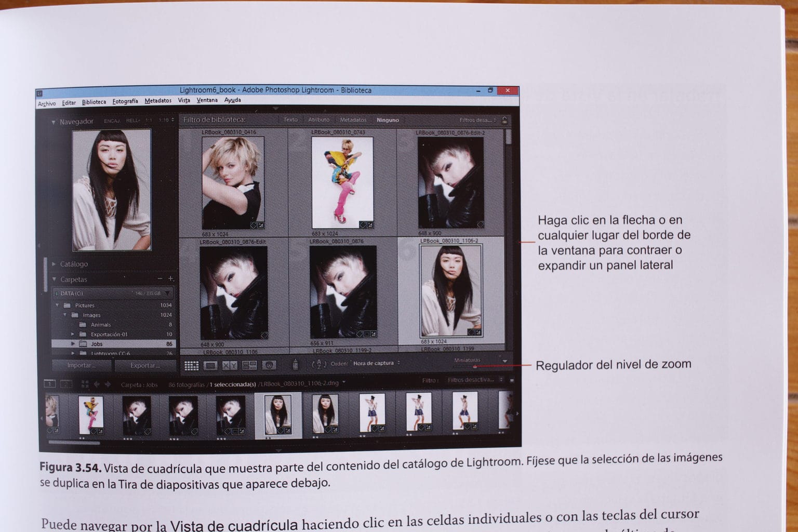Expand the Jobs folder
This screenshot has width=798, height=532.
click(x=73, y=344)
